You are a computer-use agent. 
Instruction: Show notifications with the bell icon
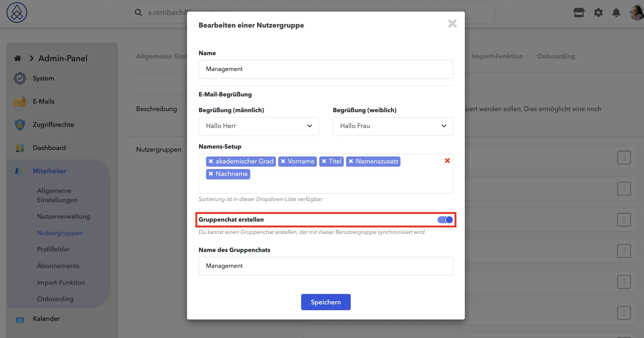[x=616, y=12]
